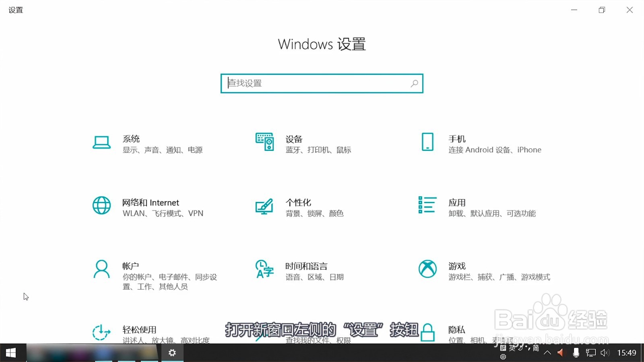Image resolution: width=644 pixels, height=362 pixels.
Task: Open the 15:49 taskbar clock
Action: pos(627,353)
